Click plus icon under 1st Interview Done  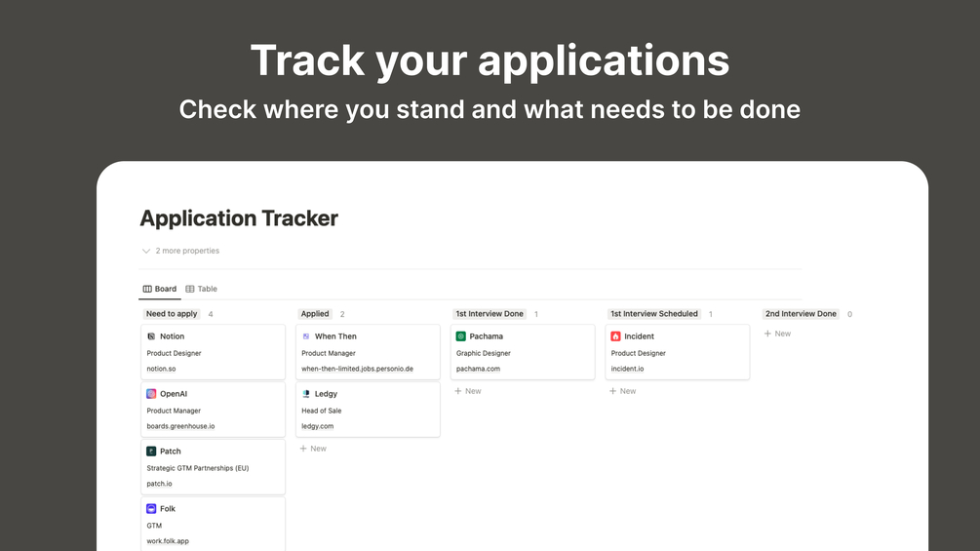click(x=458, y=391)
